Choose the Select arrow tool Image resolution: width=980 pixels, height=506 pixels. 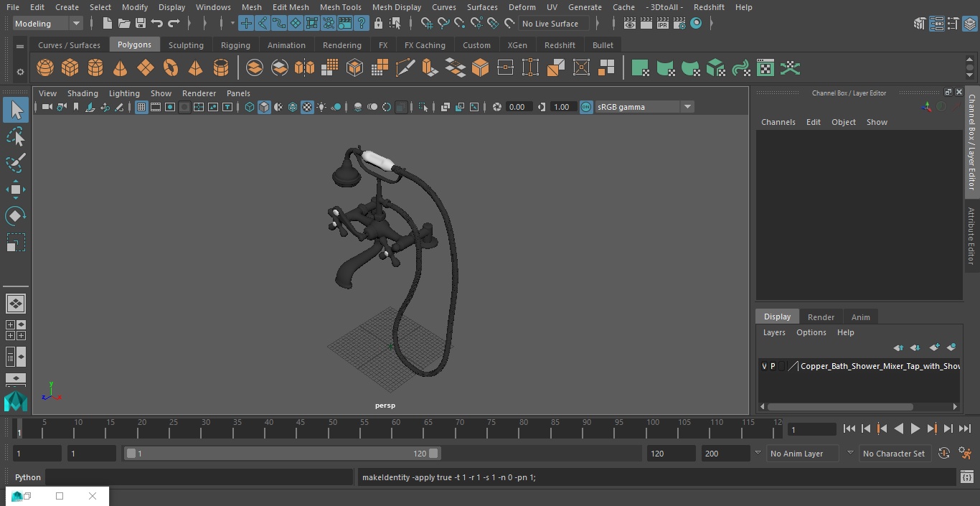15,110
